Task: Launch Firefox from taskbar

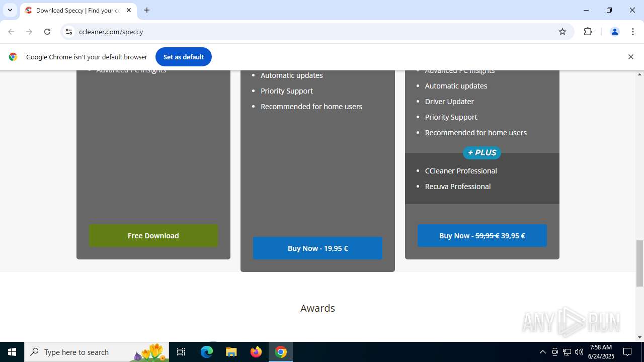Action: (256, 352)
